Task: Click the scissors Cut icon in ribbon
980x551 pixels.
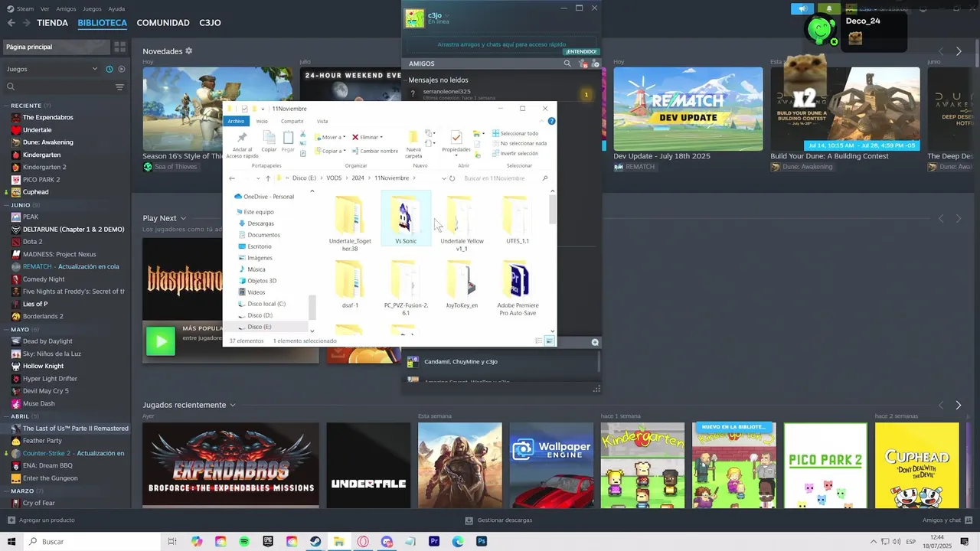Action: (x=302, y=133)
